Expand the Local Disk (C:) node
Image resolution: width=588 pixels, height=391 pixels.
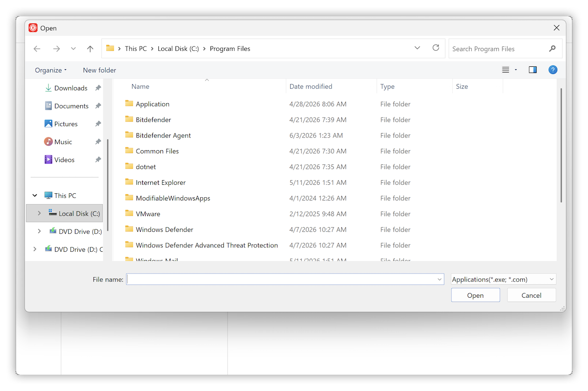coord(39,214)
